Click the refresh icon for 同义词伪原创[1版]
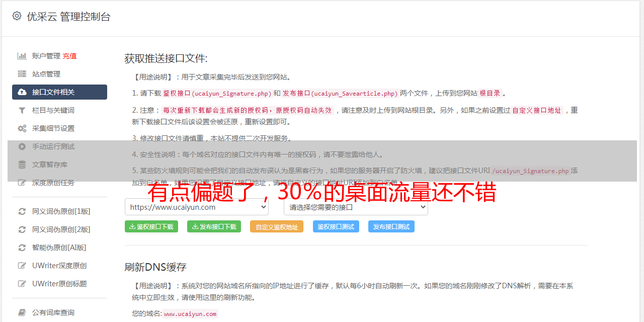 pos(22,211)
